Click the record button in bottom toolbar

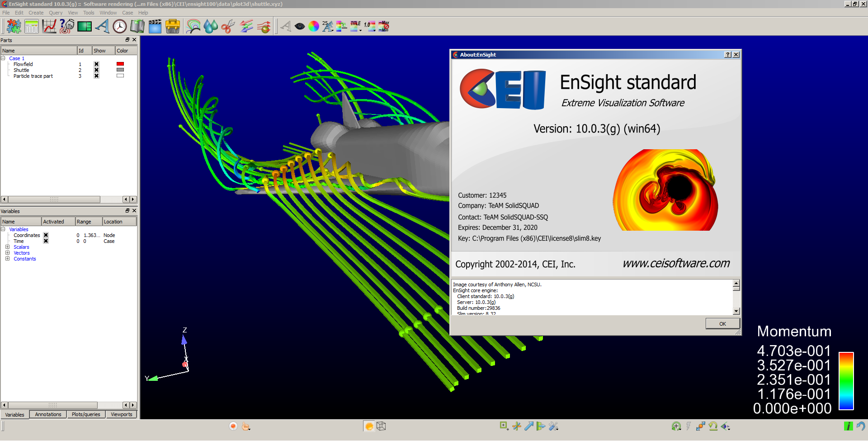pos(233,426)
